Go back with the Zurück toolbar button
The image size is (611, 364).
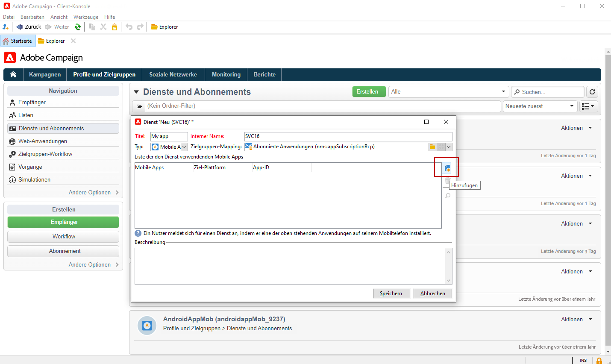pyautogui.click(x=29, y=27)
